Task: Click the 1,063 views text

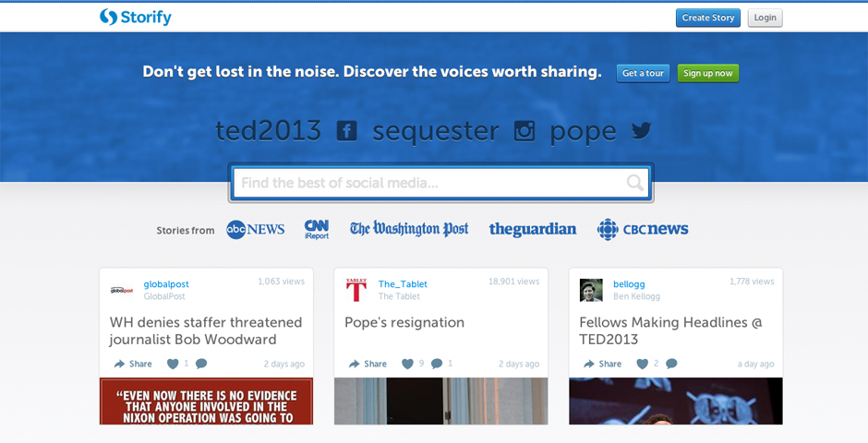Action: point(282,281)
